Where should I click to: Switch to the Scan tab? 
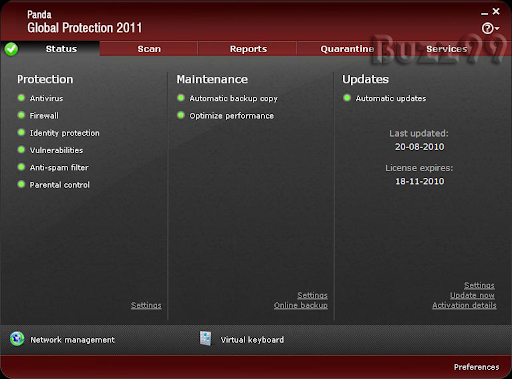pos(149,49)
